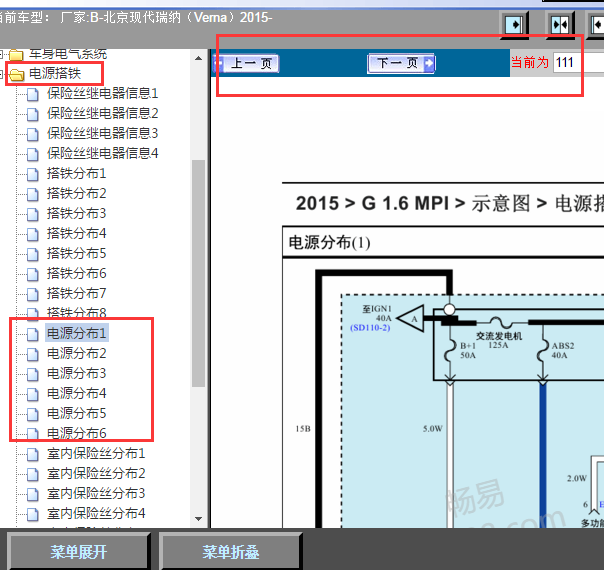The image size is (604, 570).
Task: Click document icon beside 室内保险丝分布4
Action: pyautogui.click(x=33, y=515)
